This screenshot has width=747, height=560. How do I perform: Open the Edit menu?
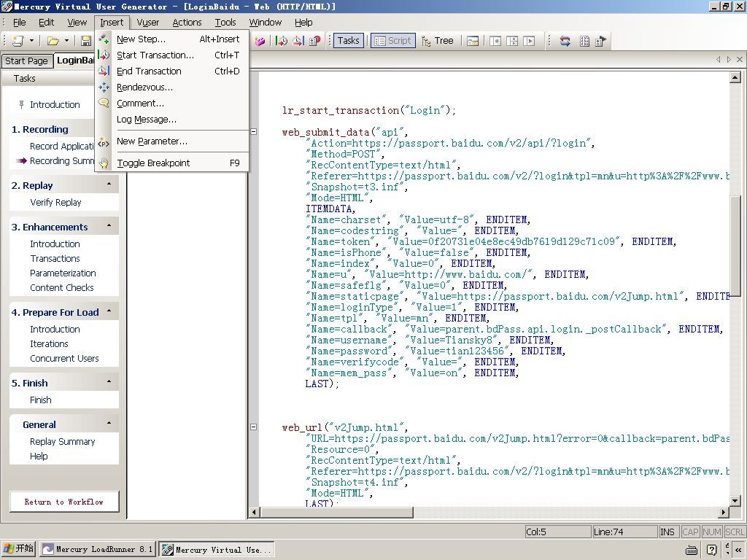pos(46,23)
